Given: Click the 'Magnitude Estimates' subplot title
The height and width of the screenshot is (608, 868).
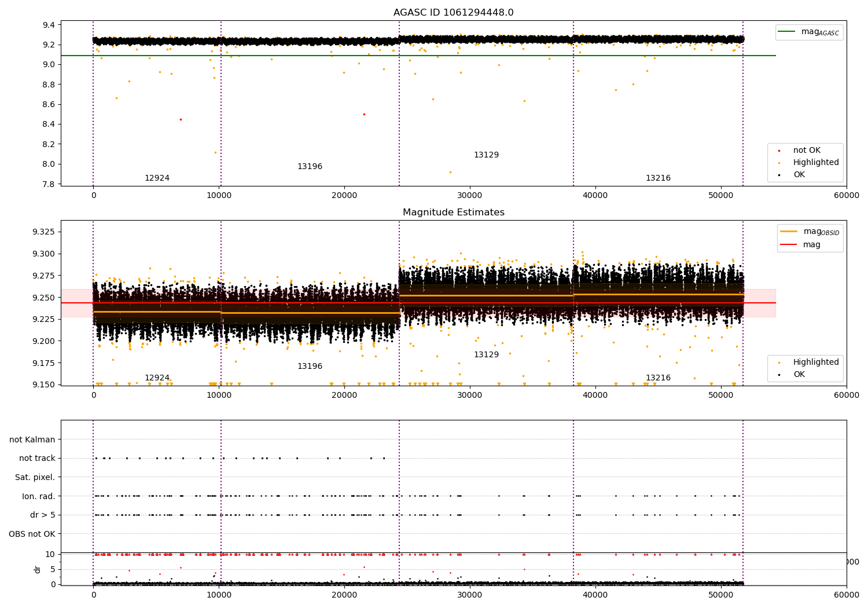Looking at the screenshot, I should (453, 213).
